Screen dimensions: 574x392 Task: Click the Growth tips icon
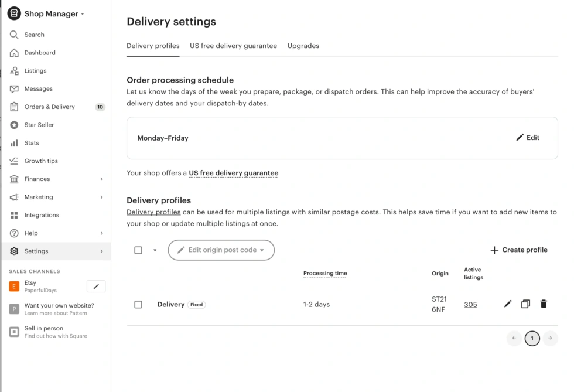[13, 161]
